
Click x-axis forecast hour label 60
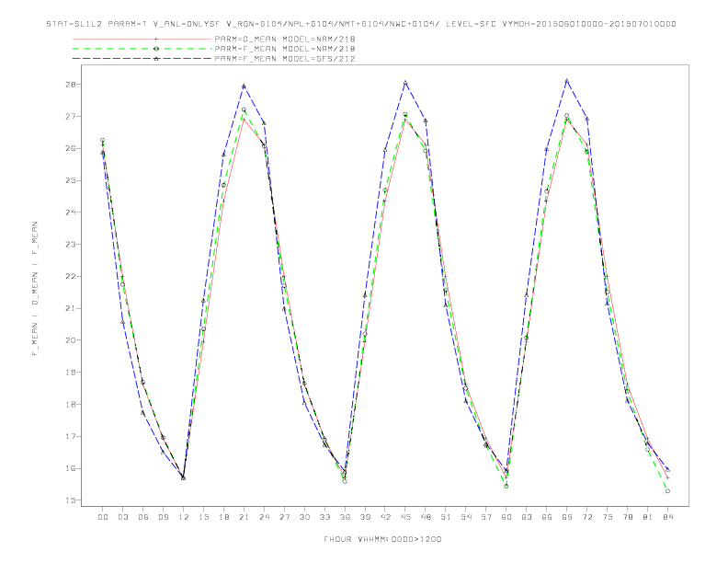pos(506,517)
